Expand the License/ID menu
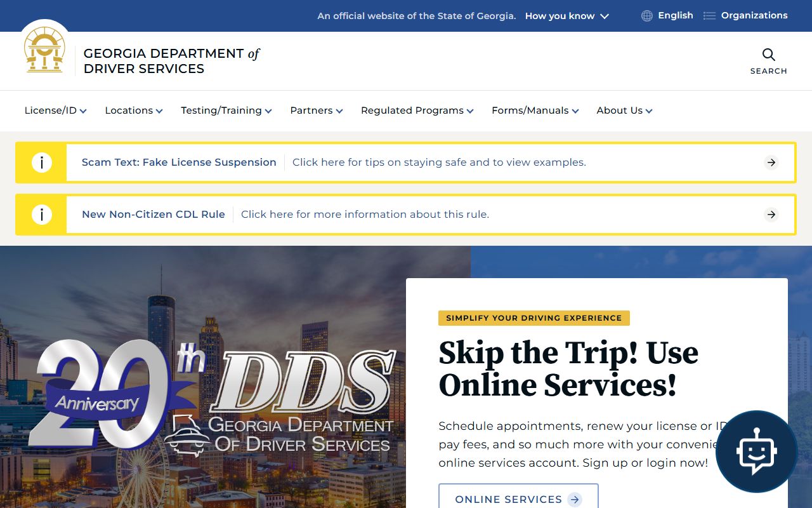 56,110
